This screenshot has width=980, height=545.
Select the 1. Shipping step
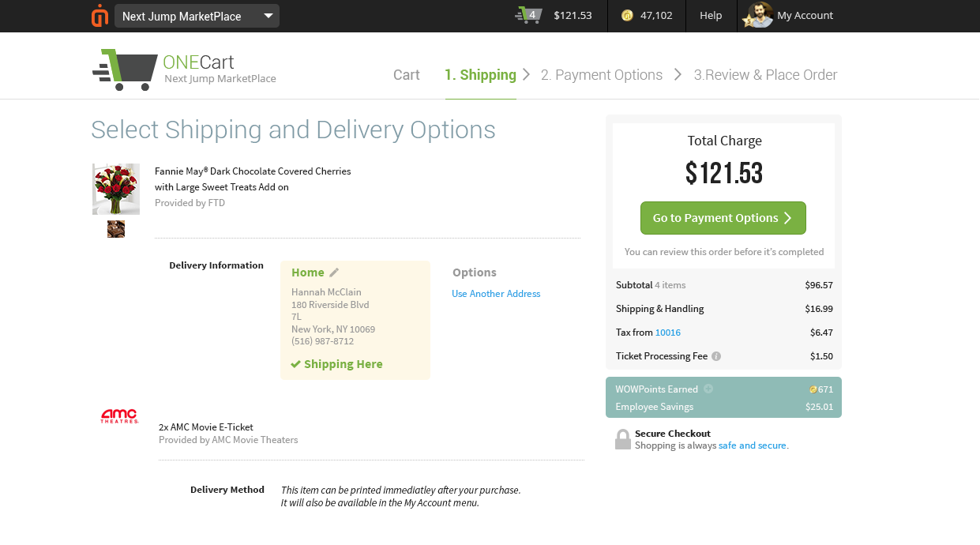[x=480, y=75]
